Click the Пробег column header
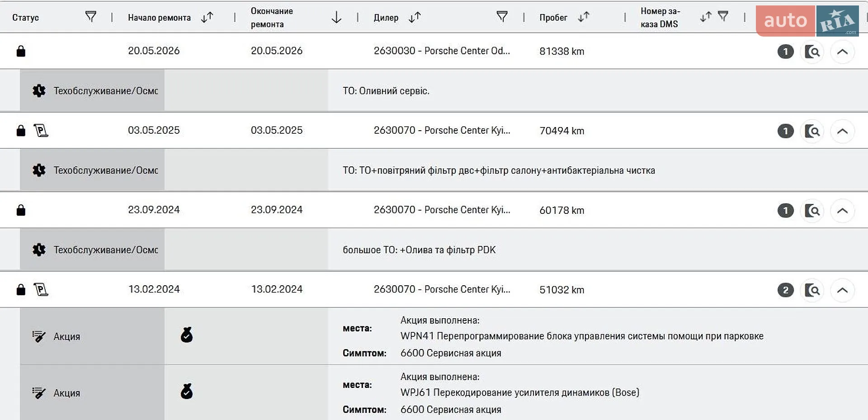The image size is (868, 420). pyautogui.click(x=553, y=18)
